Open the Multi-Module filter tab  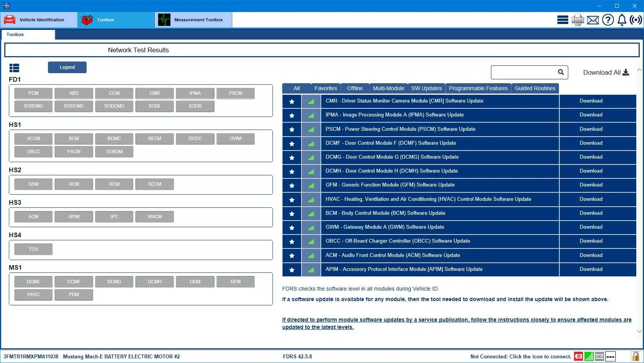(388, 88)
